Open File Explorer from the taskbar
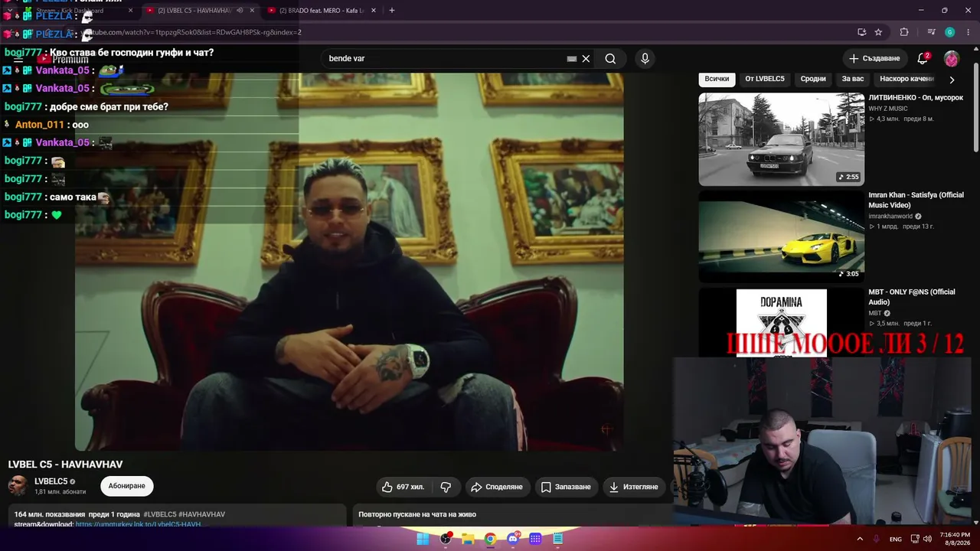The width and height of the screenshot is (980, 551). (x=468, y=539)
